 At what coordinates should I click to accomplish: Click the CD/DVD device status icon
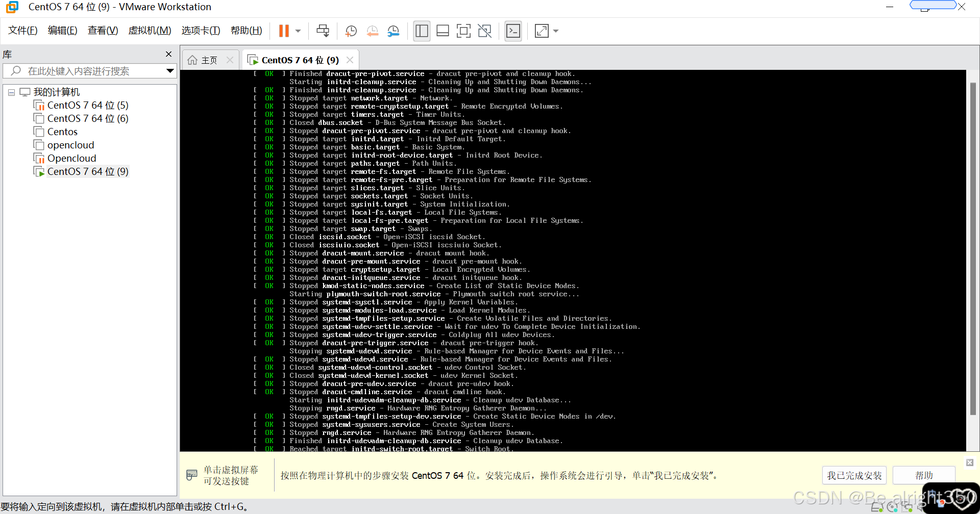tap(893, 506)
